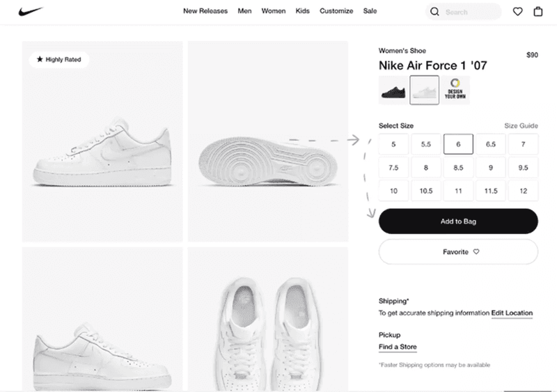Click the Nike Air Force 1 '07 title

[432, 65]
